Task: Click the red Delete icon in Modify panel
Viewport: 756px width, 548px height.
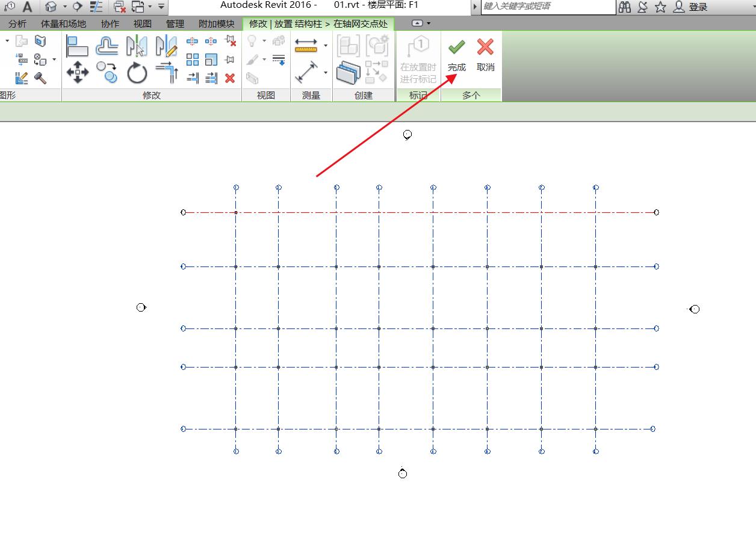Action: pos(230,78)
